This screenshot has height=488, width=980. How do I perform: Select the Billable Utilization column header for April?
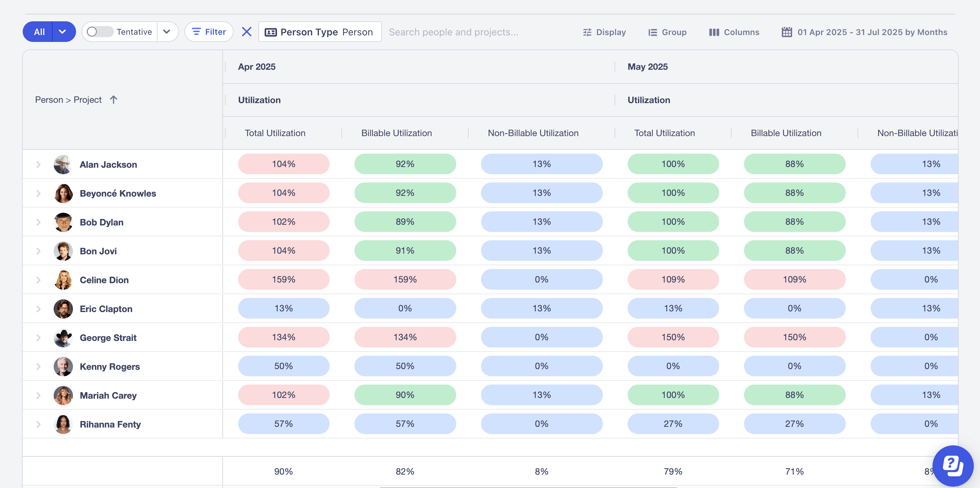396,133
